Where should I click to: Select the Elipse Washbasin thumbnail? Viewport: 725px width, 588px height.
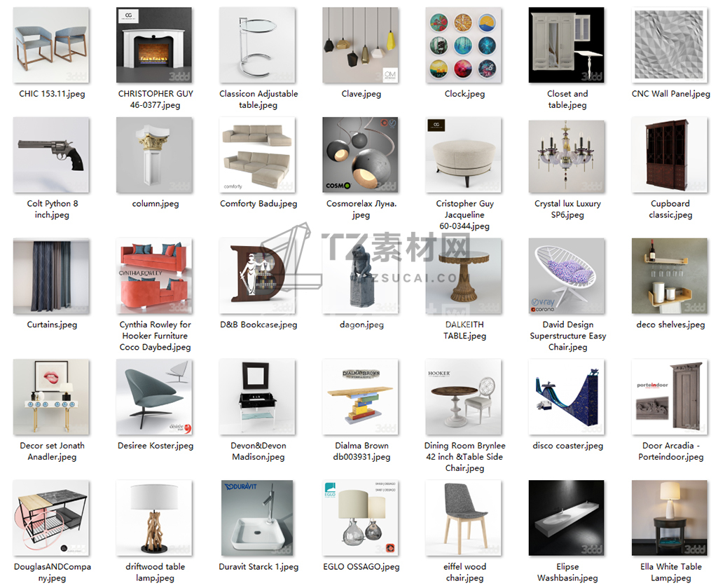click(x=567, y=518)
